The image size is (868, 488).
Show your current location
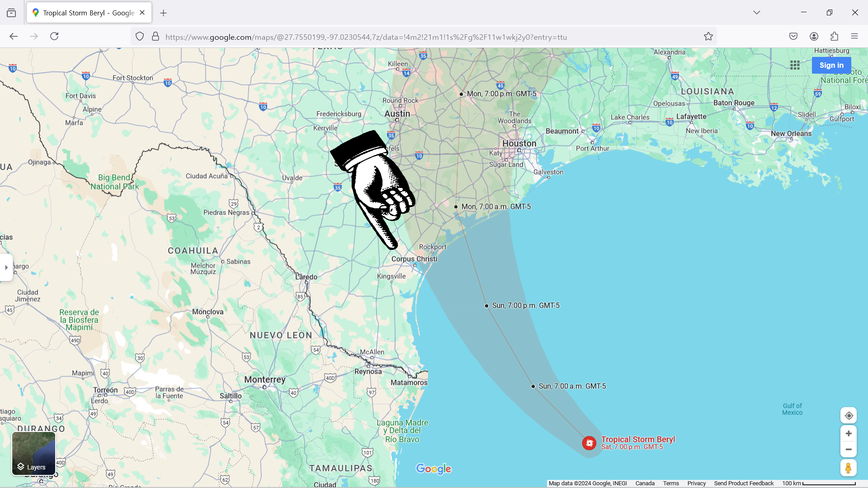[849, 416]
